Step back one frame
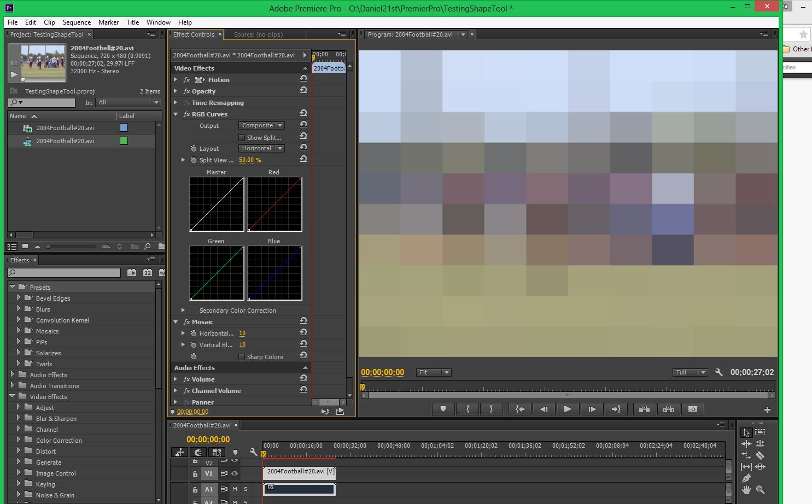The height and width of the screenshot is (504, 812). click(x=544, y=409)
